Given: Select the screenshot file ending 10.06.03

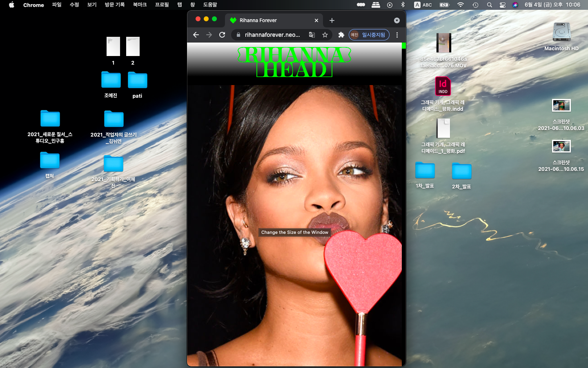Looking at the screenshot, I should click(x=561, y=105).
